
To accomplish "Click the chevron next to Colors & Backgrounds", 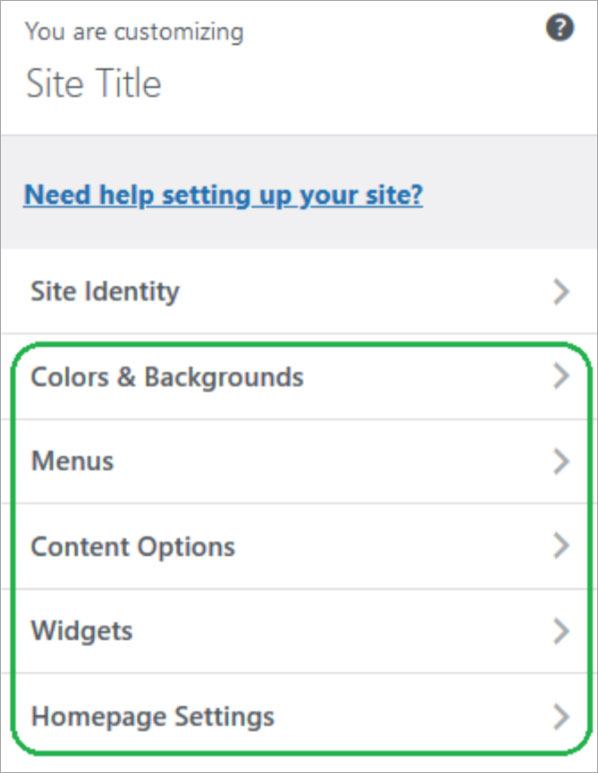I will coord(561,377).
